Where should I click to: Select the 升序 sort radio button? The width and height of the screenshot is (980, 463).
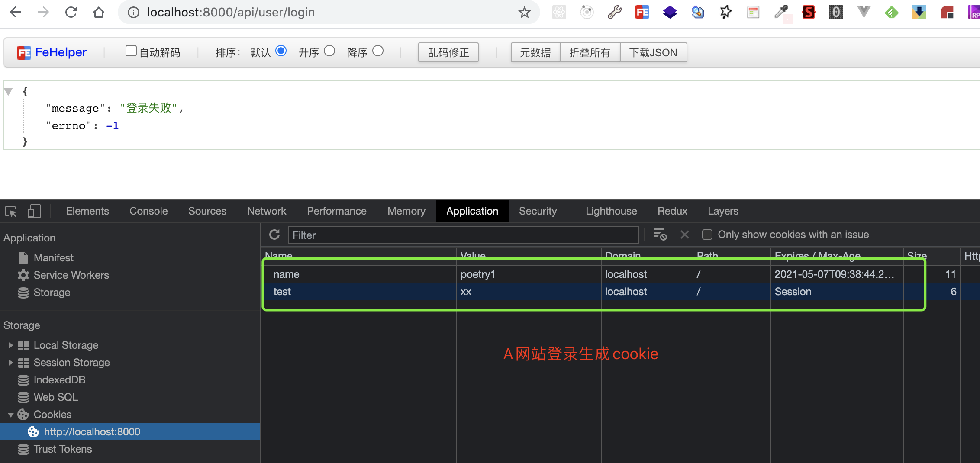[329, 51]
